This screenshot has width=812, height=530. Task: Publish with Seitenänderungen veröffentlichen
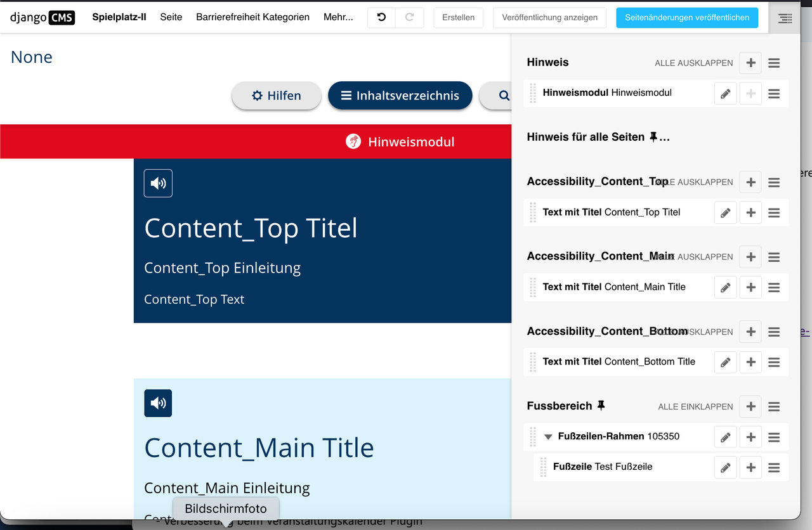[687, 18]
